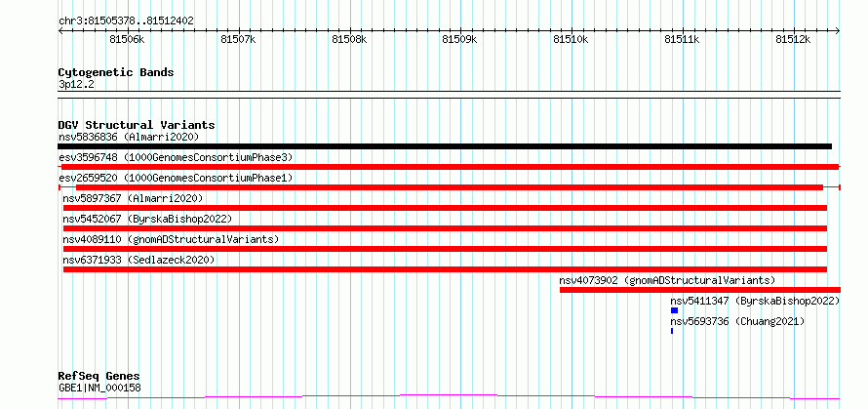
Task: Open variant label nsv5836836 (Almarri2020)
Action: [x=129, y=137]
